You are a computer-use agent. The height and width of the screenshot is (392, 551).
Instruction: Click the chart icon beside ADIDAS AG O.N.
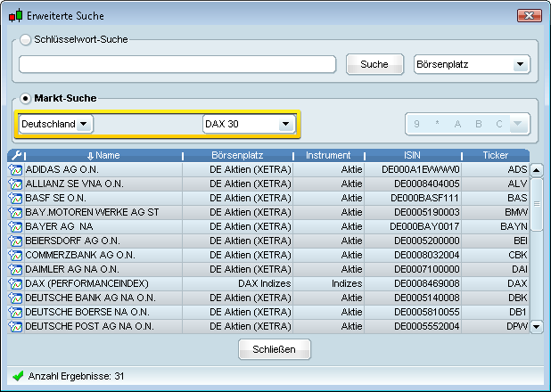pos(15,169)
